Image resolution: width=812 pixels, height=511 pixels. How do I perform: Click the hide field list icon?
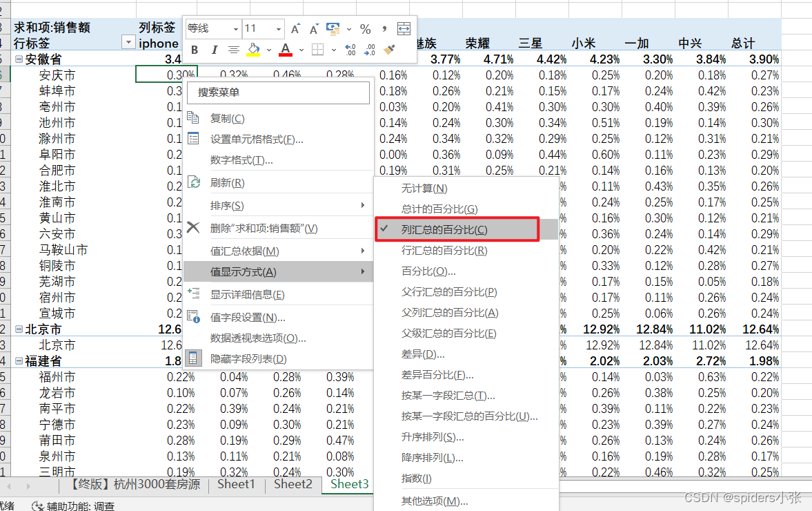coord(193,358)
